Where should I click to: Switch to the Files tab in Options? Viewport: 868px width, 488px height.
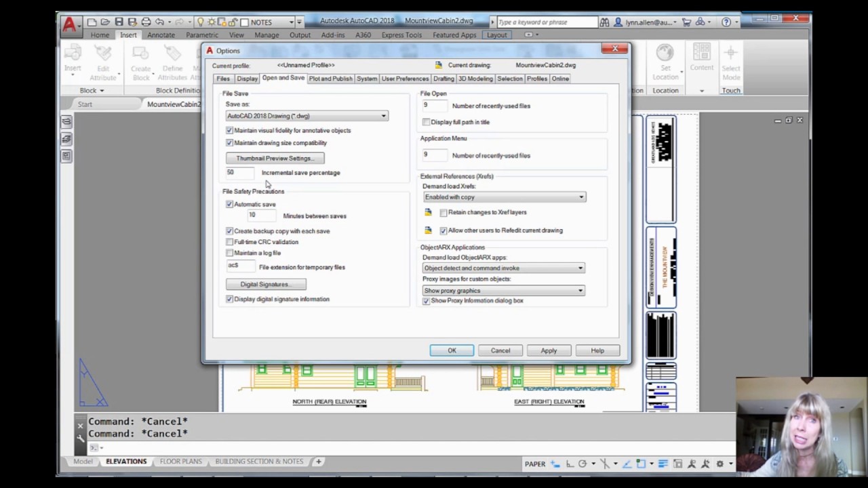coord(223,79)
